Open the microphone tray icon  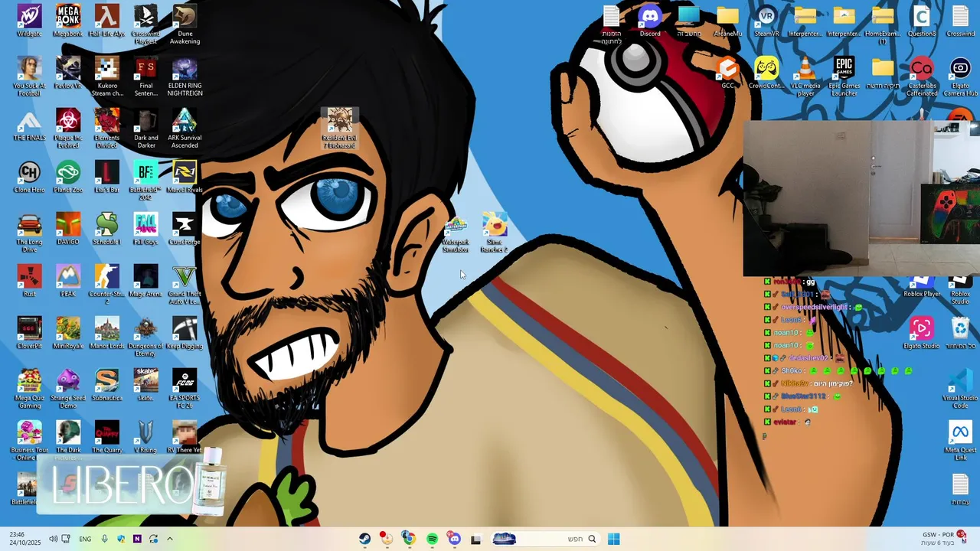(105, 539)
